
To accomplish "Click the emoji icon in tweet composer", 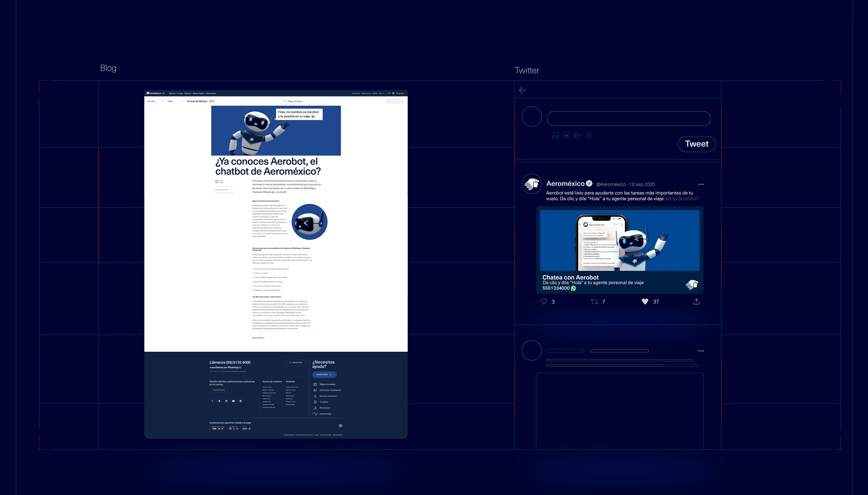I will click(x=589, y=135).
